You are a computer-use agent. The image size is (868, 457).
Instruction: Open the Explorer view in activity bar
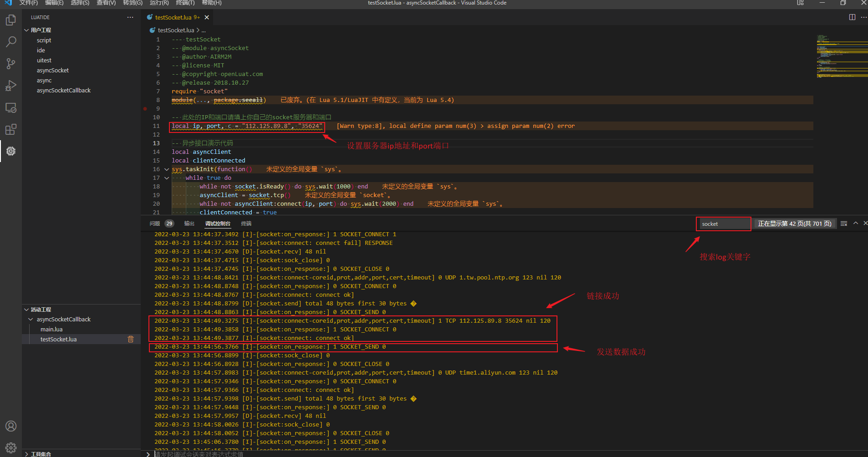pos(10,20)
